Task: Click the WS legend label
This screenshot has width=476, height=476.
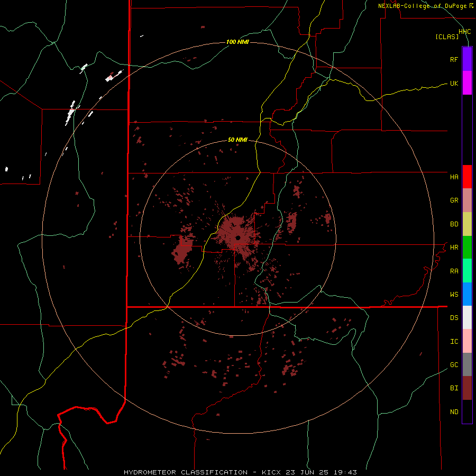Action: click(x=454, y=295)
